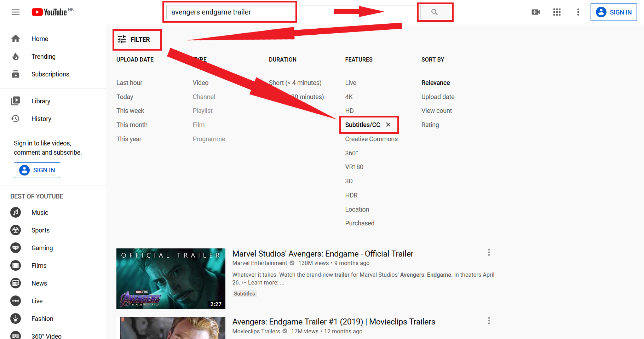Toggle the Subtitles/CC filter
Viewport: 644px width, 339px height.
pyautogui.click(x=363, y=125)
